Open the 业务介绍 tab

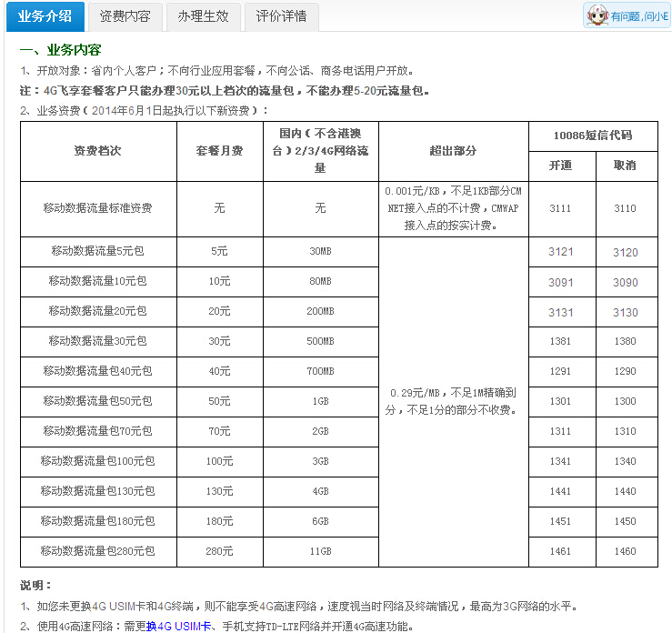point(45,16)
